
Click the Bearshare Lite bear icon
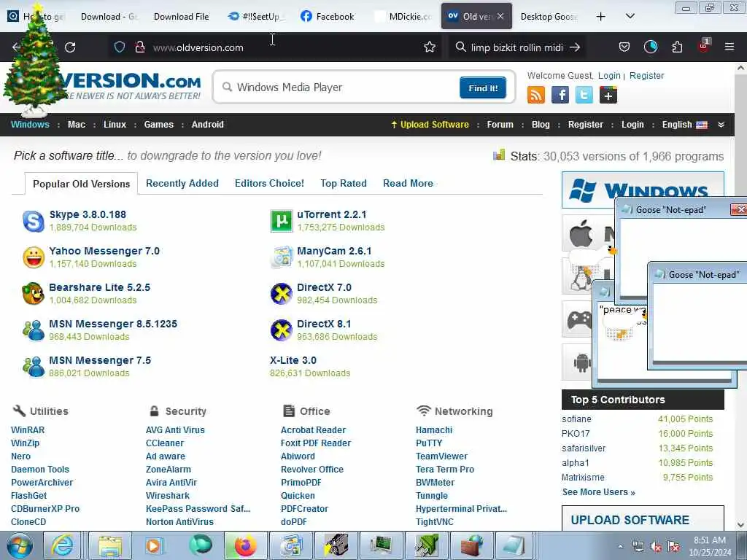point(34,294)
